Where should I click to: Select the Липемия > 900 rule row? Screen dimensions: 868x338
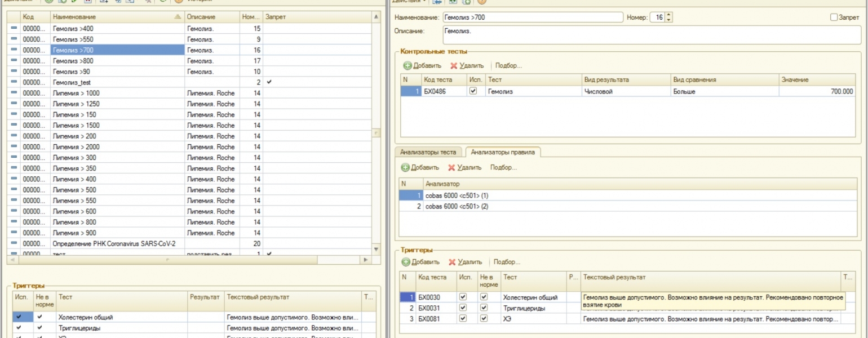click(x=189, y=233)
